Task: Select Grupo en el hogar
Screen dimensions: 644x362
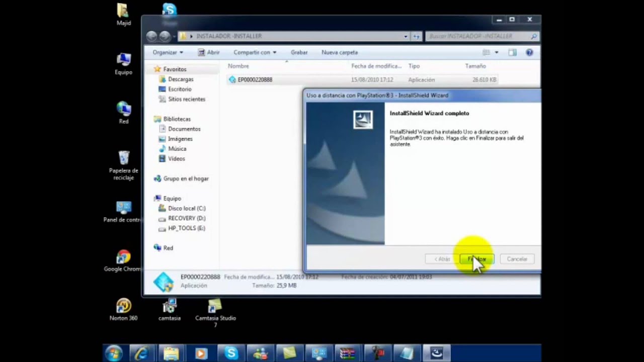Action: [x=186, y=179]
